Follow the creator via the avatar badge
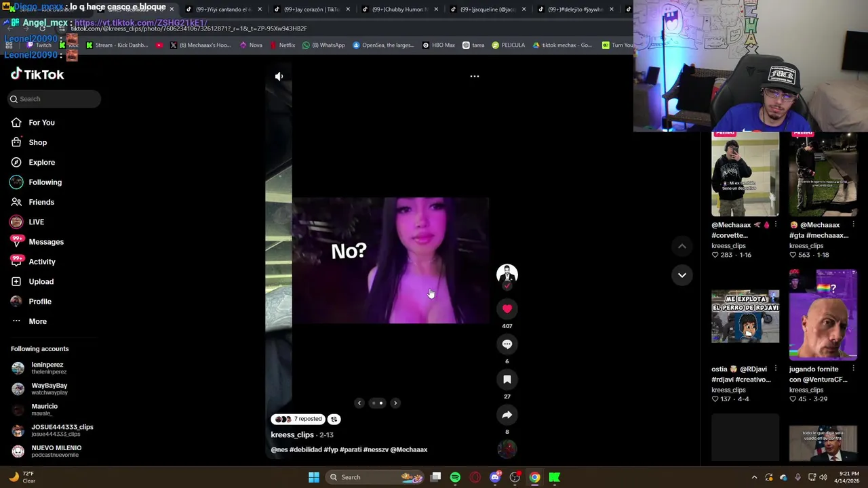 click(x=507, y=286)
